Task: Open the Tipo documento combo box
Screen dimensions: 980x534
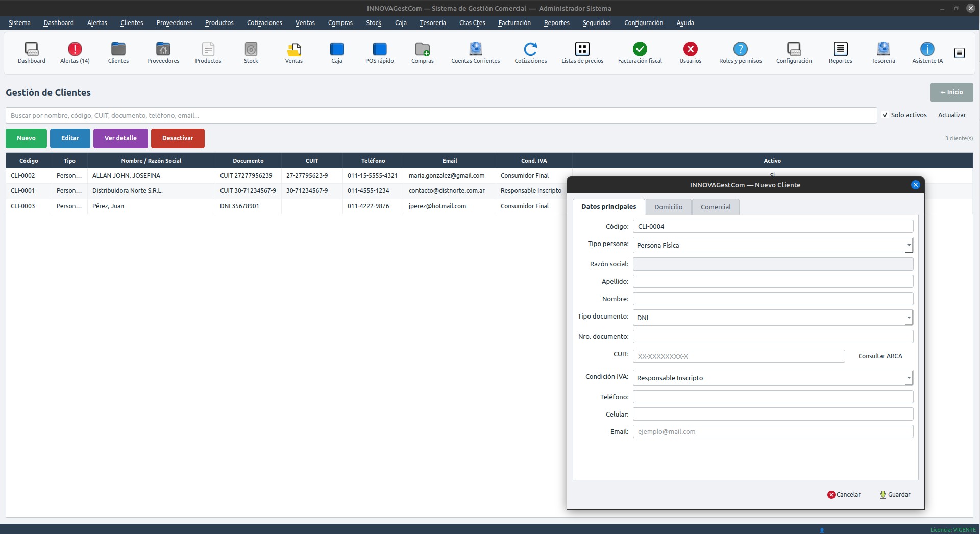Action: tap(772, 318)
